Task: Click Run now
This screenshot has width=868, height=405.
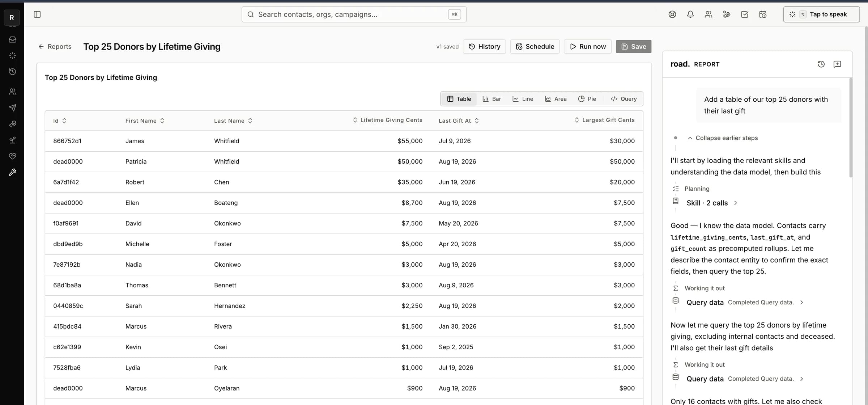Action: tap(588, 46)
